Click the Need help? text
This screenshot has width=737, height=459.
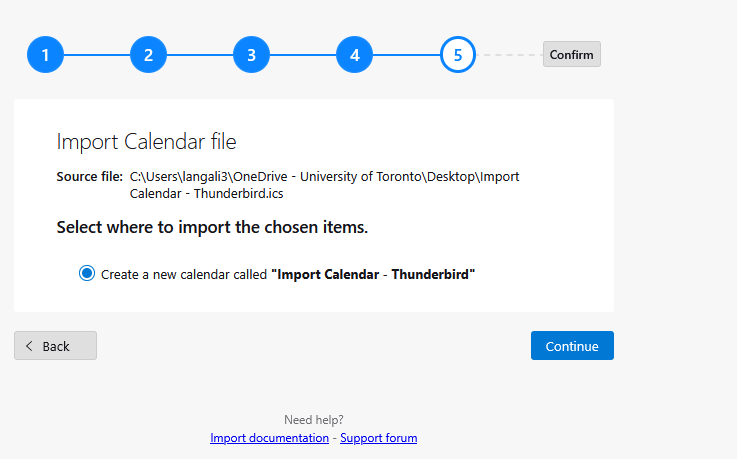click(313, 420)
